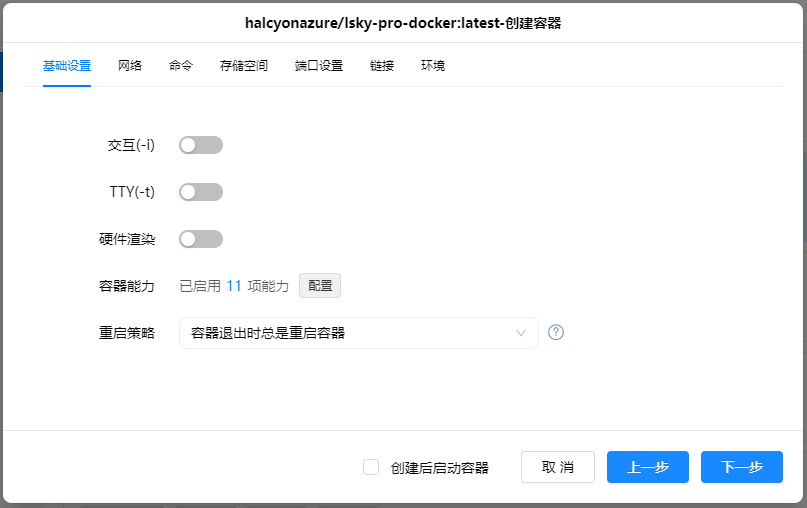Click the dialog title halcyonazure/lsky-pro-docker

click(403, 22)
